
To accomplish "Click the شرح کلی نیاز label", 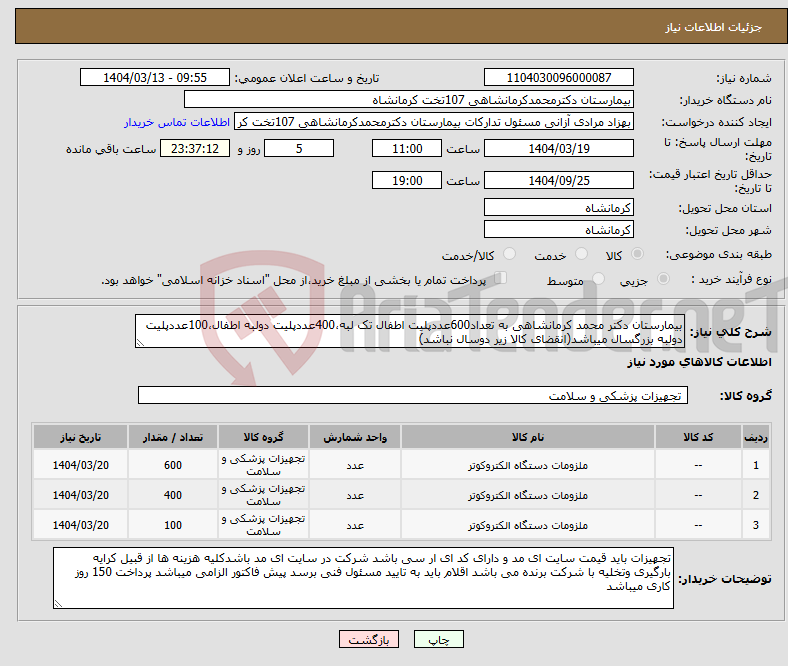I will click(x=730, y=332).
